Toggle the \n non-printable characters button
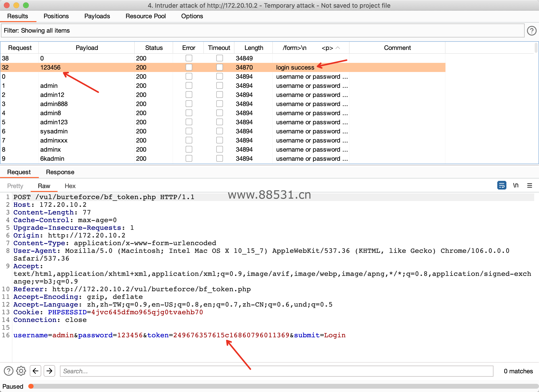Viewport: 539px width, 392px height. (x=516, y=185)
